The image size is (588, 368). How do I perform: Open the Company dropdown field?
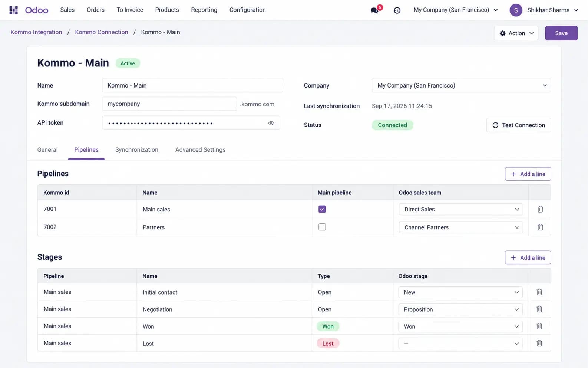point(461,85)
